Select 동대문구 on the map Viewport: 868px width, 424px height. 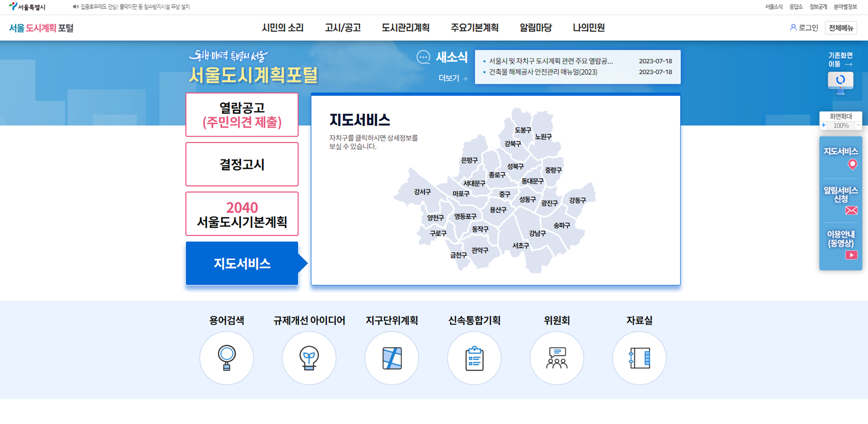point(533,181)
